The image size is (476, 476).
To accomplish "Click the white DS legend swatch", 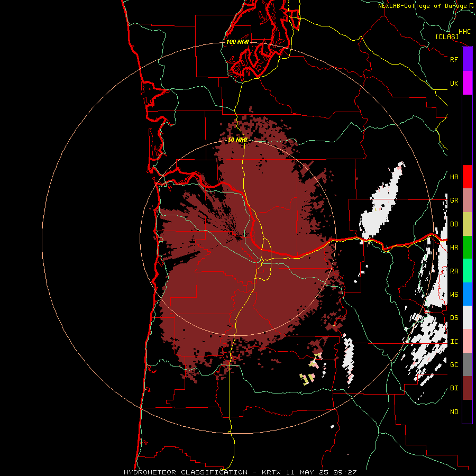I will [x=467, y=317].
